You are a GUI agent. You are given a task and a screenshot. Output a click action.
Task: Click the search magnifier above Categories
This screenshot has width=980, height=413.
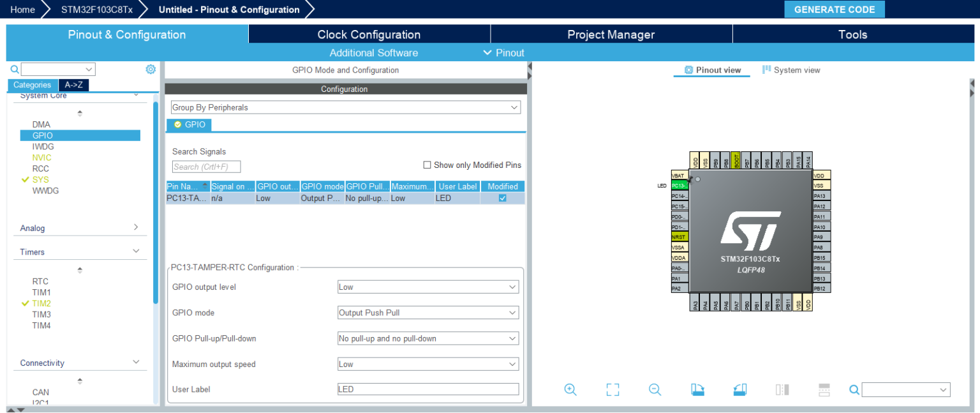click(15, 70)
